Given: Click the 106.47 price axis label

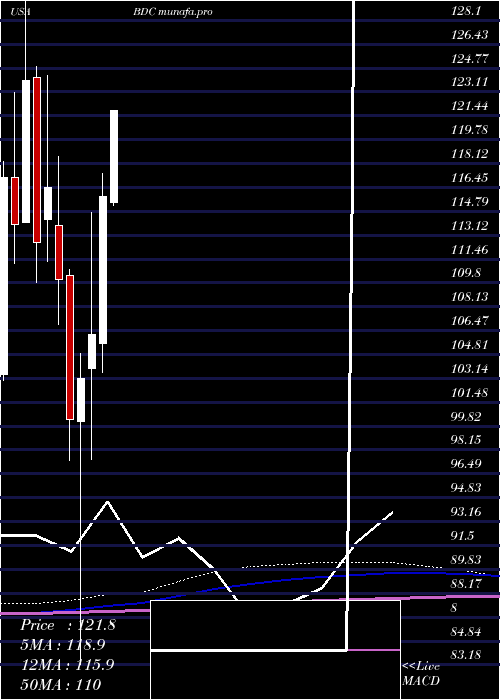Looking at the screenshot, I should [x=470, y=321].
